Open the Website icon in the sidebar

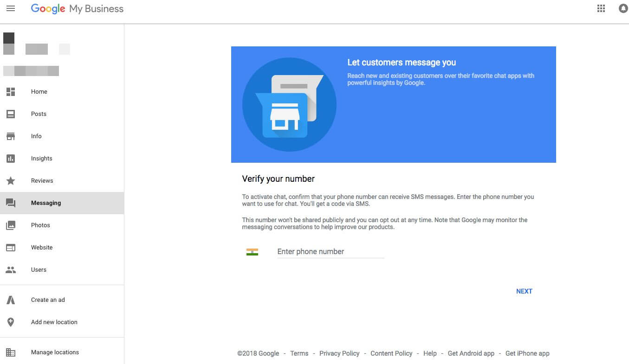coord(11,247)
